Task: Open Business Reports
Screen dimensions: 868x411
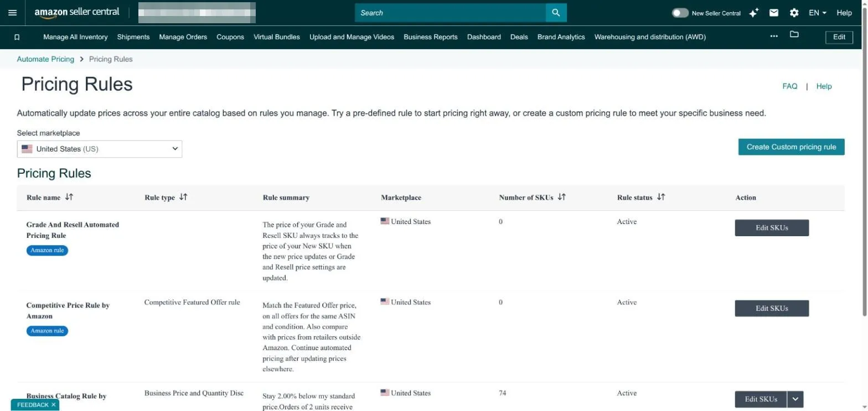Action: click(431, 37)
